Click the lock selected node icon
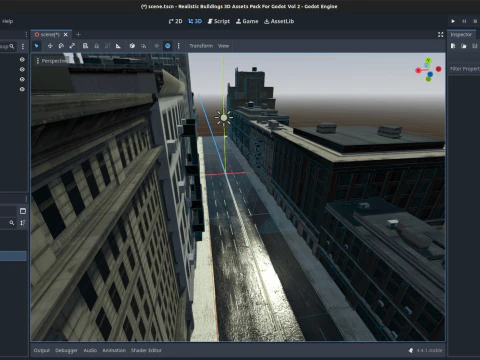The image size is (480, 360). pyautogui.click(x=97, y=46)
